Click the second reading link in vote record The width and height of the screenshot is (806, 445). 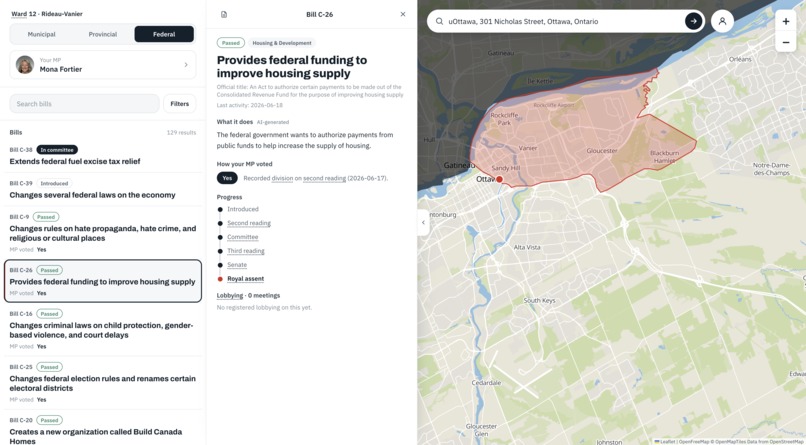point(324,178)
